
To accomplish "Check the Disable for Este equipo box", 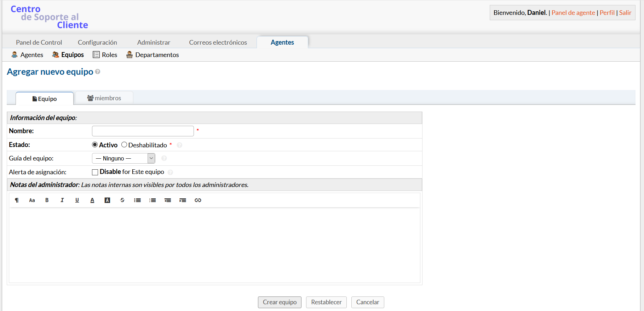I will point(95,172).
